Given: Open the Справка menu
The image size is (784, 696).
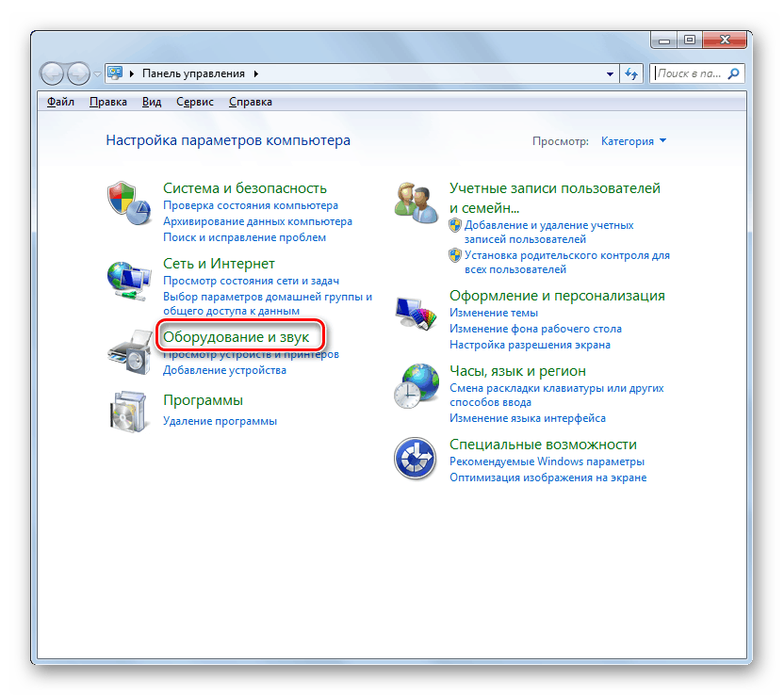Looking at the screenshot, I should point(250,102).
